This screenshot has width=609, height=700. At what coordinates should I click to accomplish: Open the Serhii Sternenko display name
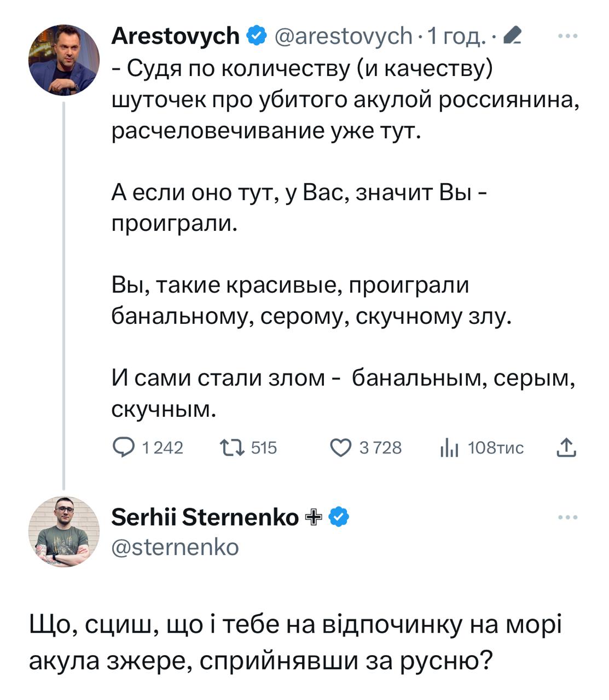[x=205, y=517]
